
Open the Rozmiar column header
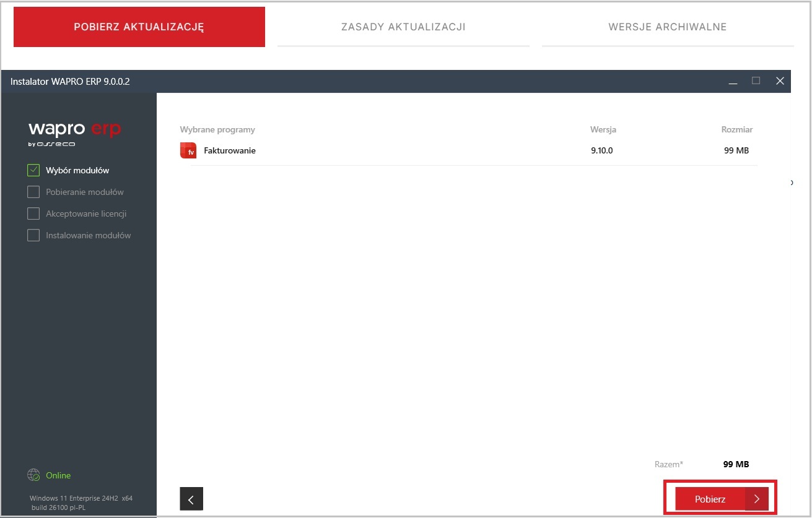736,129
